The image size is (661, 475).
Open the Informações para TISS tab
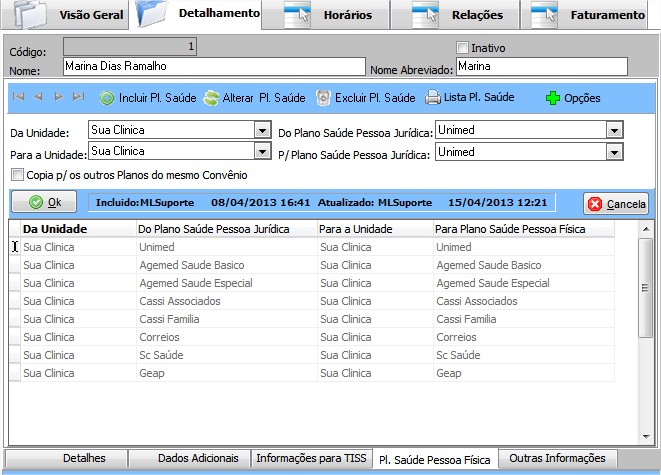tap(311, 458)
